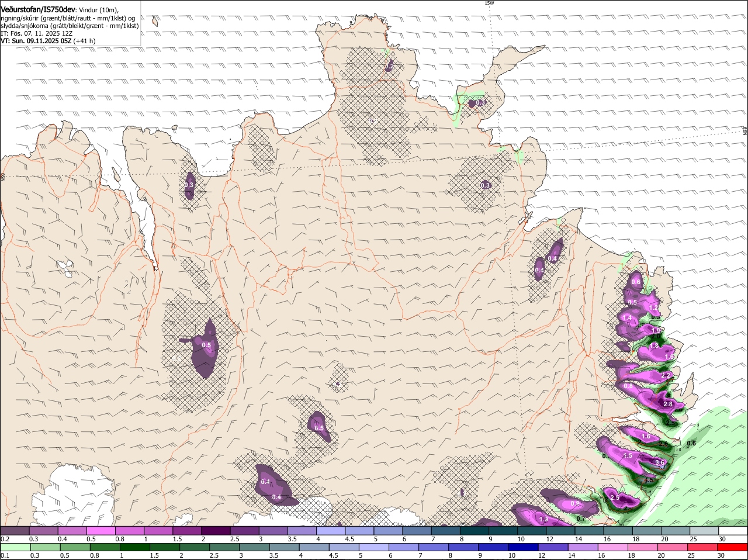Click the 0.2 label under the upper legend bar
Screen dimensions: 748x560
pos(5,538)
